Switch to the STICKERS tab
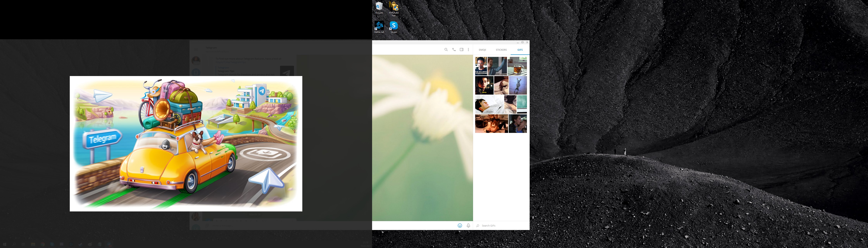868x248 pixels. (x=501, y=50)
